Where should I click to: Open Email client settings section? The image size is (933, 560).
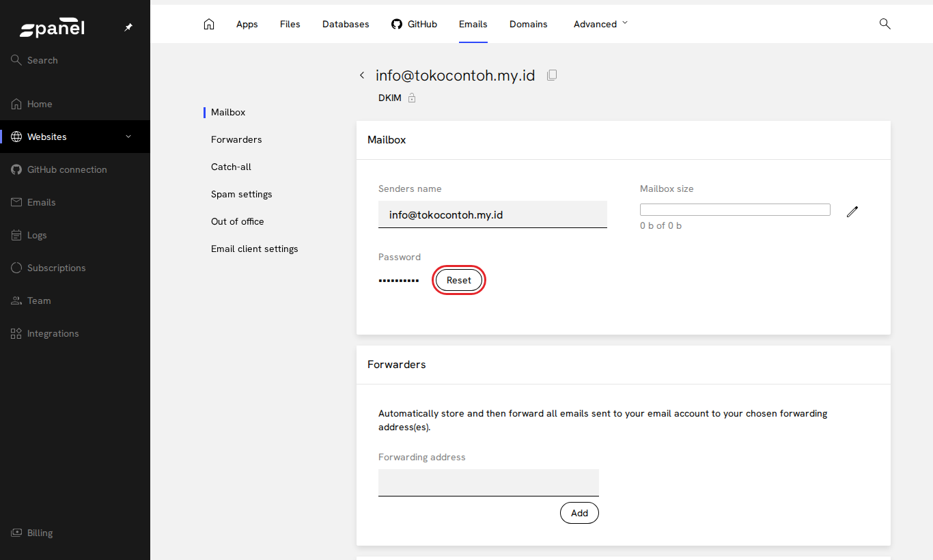[255, 249]
